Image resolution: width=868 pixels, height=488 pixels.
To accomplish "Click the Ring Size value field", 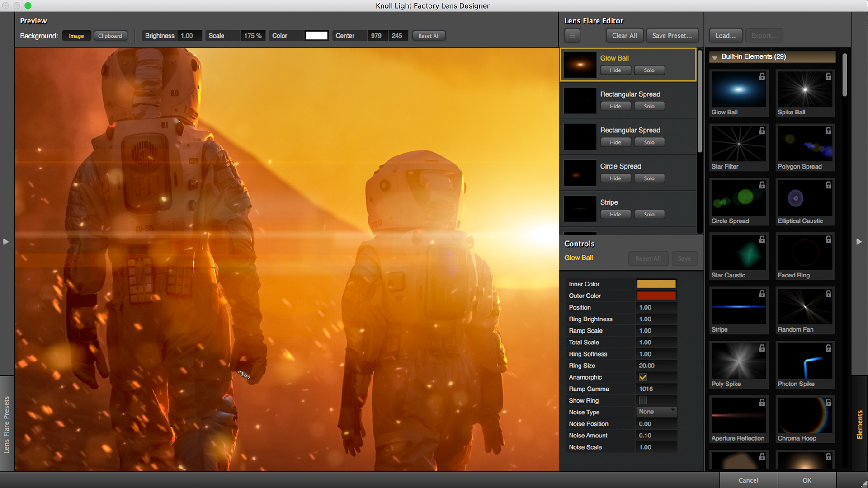I will [656, 366].
